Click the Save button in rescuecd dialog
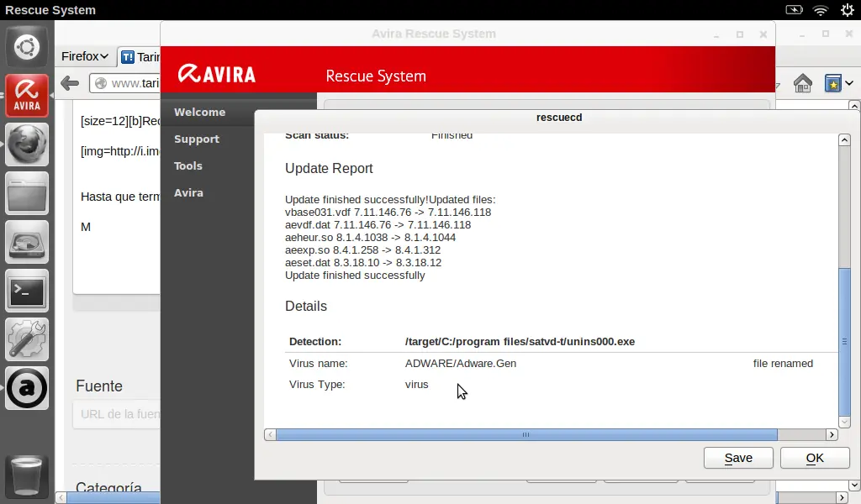The width and height of the screenshot is (861, 504). coord(738,458)
